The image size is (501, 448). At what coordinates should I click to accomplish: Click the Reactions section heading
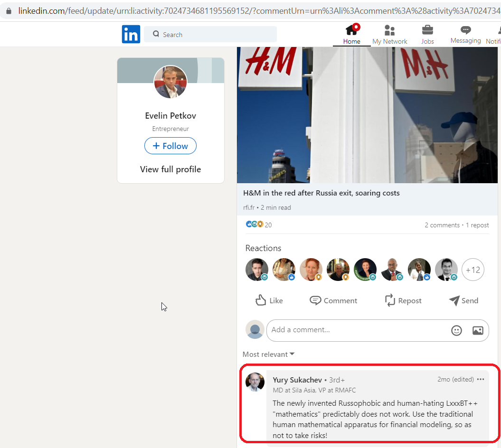(263, 248)
